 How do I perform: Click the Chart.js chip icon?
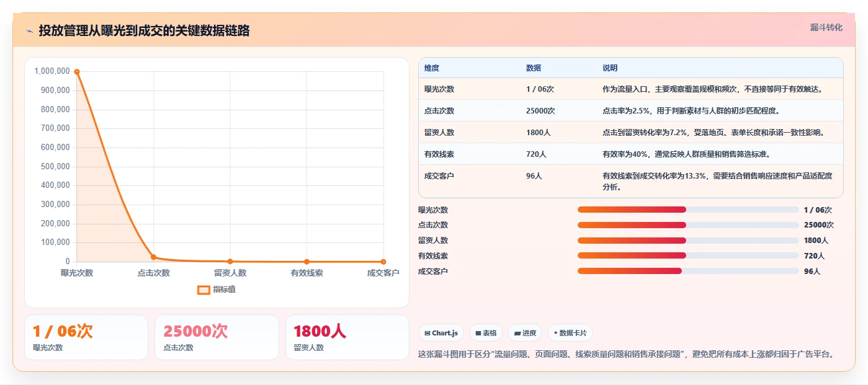[x=427, y=334]
